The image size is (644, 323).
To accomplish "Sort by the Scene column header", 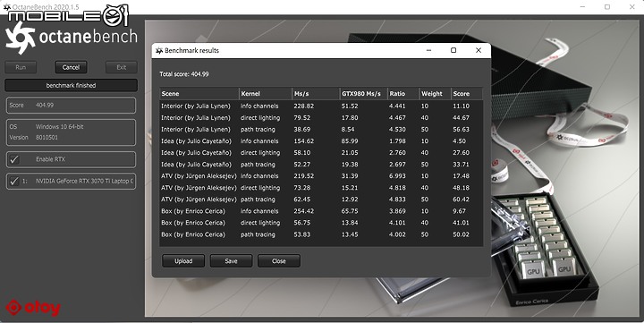I will click(x=199, y=94).
